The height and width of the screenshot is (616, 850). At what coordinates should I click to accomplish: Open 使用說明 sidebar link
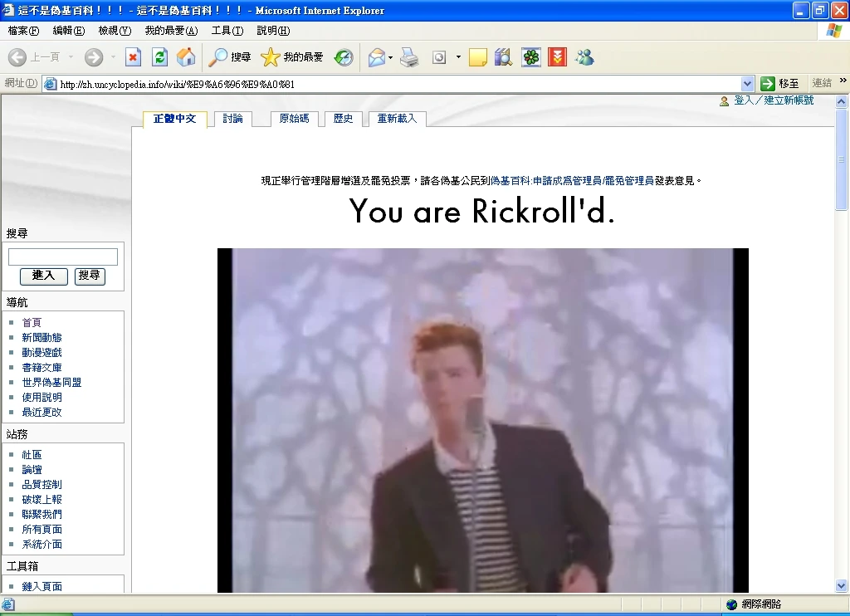pyautogui.click(x=42, y=398)
